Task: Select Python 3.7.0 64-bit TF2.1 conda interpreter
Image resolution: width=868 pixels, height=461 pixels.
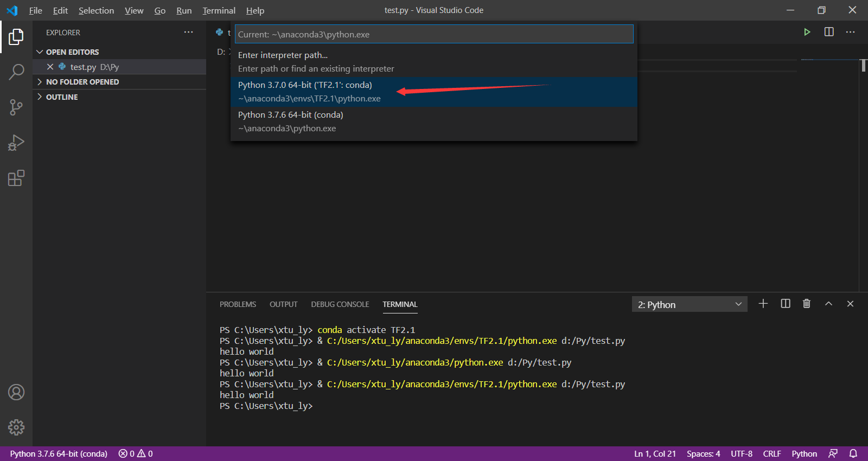Action: point(434,92)
